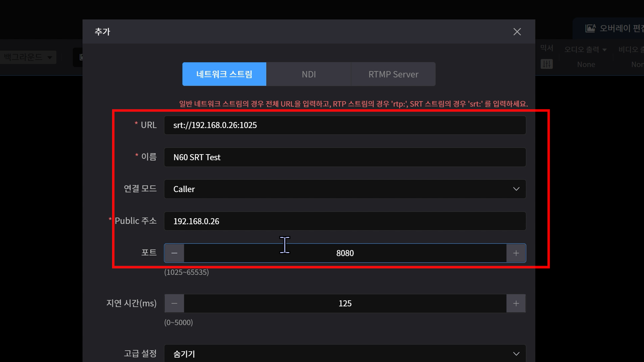
Task: Click the Public 주소 address field
Action: tap(344, 221)
